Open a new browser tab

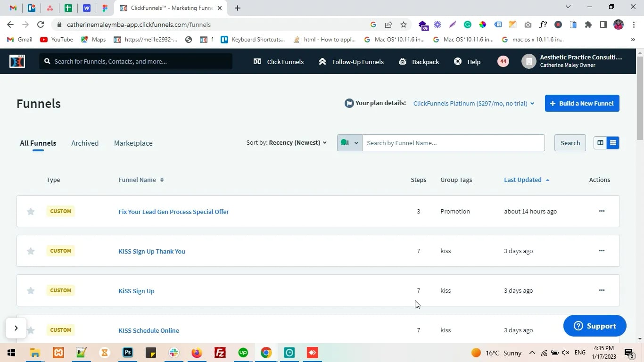coord(238,8)
